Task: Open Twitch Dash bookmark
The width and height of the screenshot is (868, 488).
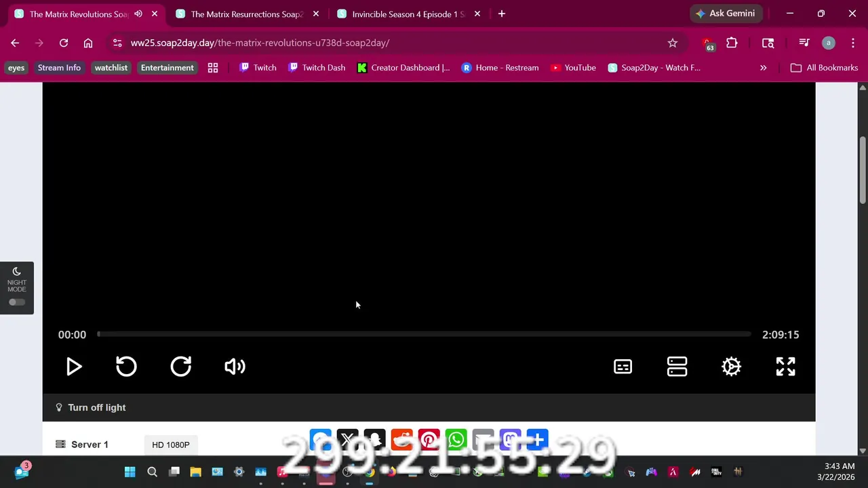Action: click(x=317, y=68)
